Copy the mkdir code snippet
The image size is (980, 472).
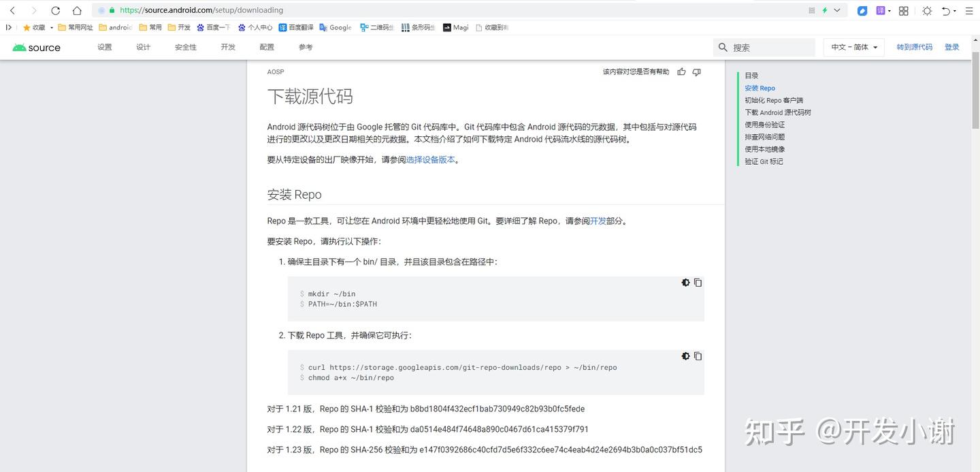pyautogui.click(x=698, y=283)
